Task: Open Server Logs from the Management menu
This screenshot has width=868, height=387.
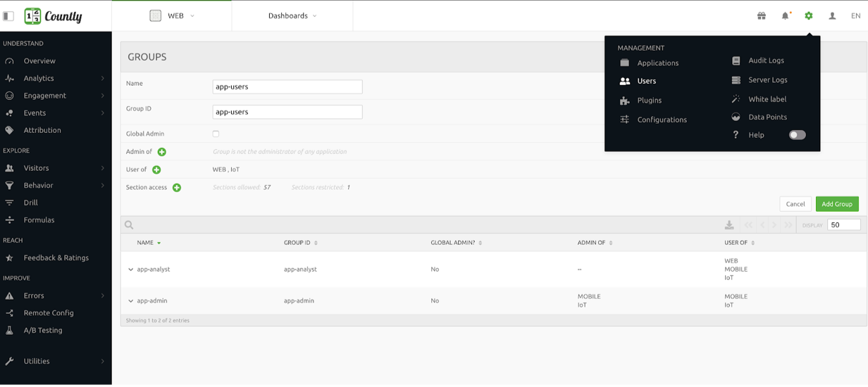Action: tap(768, 80)
